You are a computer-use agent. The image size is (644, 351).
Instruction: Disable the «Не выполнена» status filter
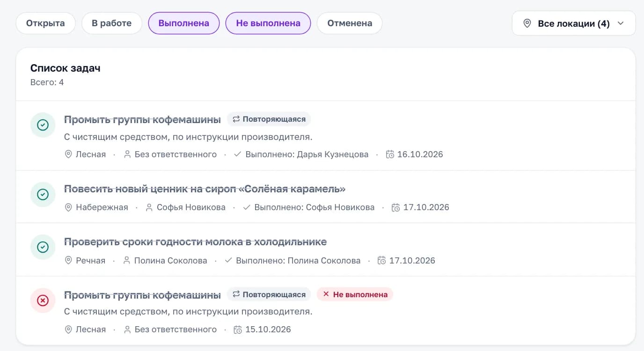tap(268, 23)
